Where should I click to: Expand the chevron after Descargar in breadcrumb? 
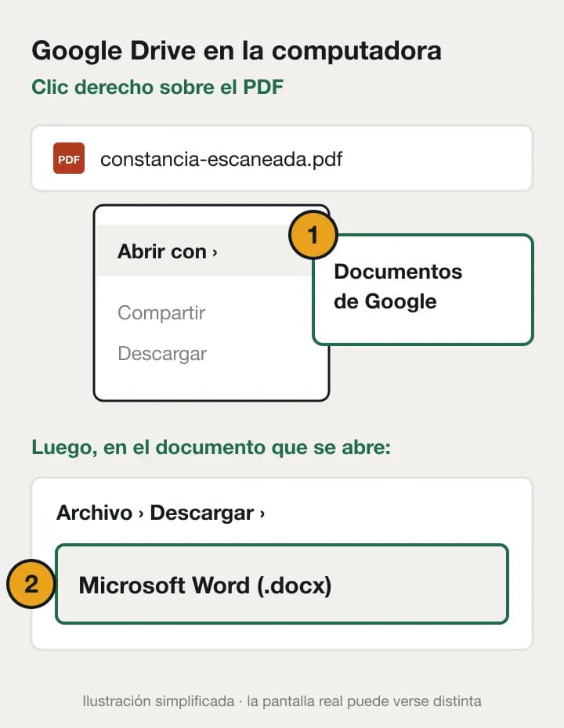[262, 514]
